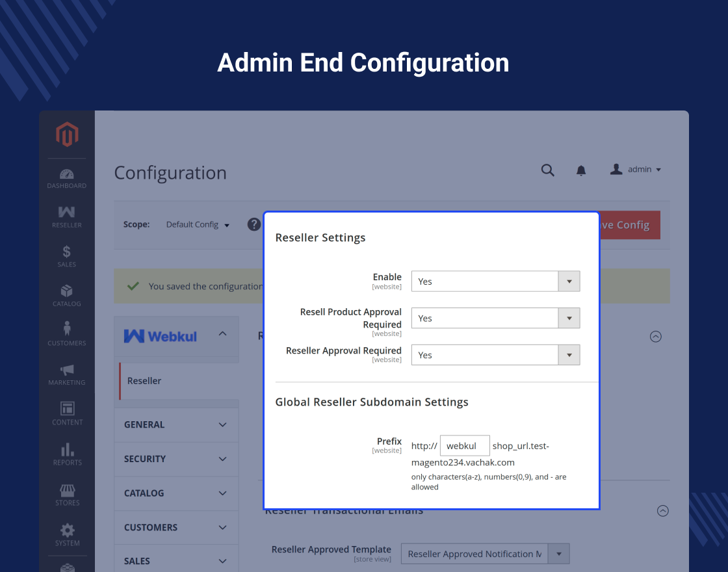This screenshot has height=572, width=728.
Task: Expand the GENERAL config section
Action: tap(176, 425)
